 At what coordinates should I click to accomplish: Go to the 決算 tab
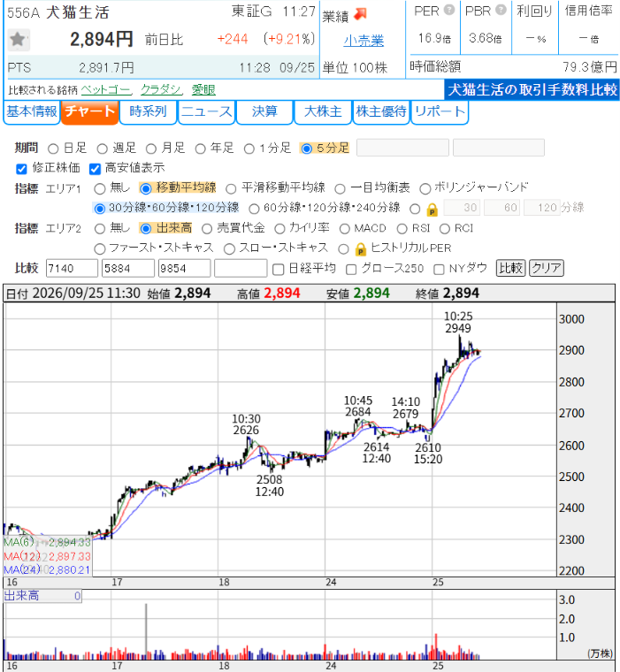pos(264,112)
